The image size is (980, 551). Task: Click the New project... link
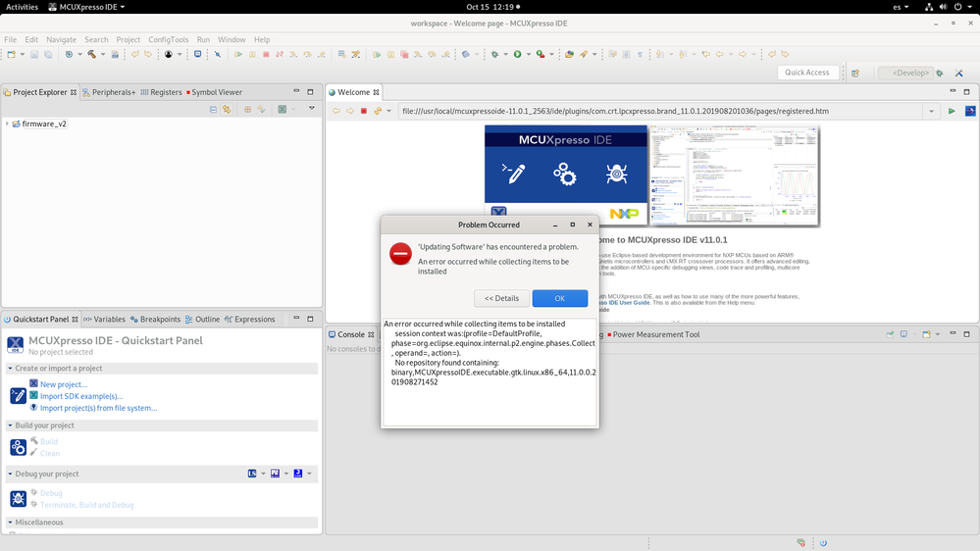click(63, 384)
